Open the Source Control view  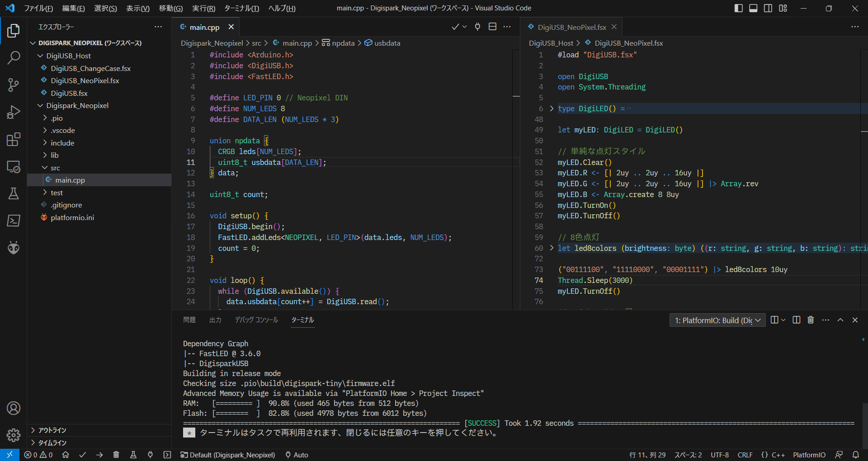pos(14,85)
